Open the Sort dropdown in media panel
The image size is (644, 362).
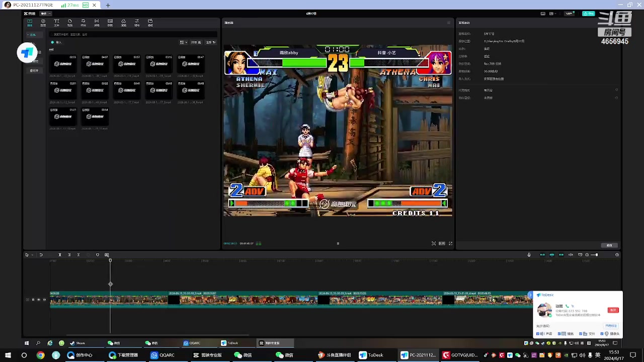pos(196,42)
